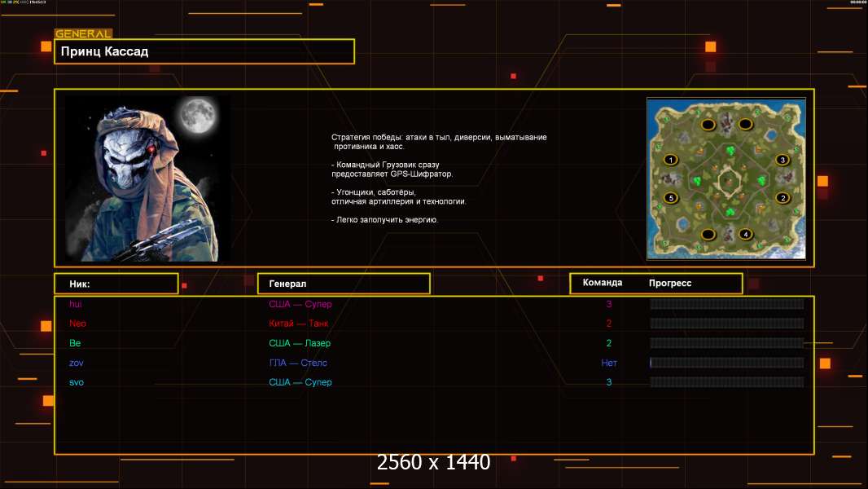
Task: Click the masked general portrait image
Action: pyautogui.click(x=147, y=178)
